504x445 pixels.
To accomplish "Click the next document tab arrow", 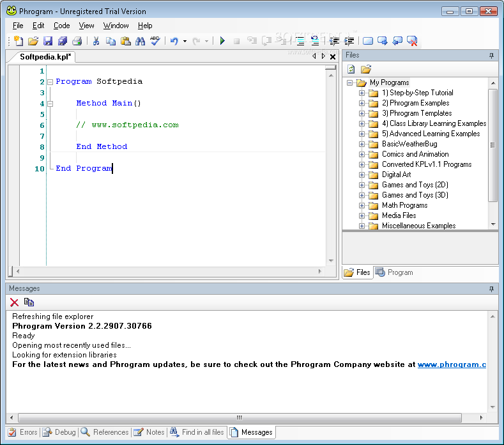I will pos(323,56).
